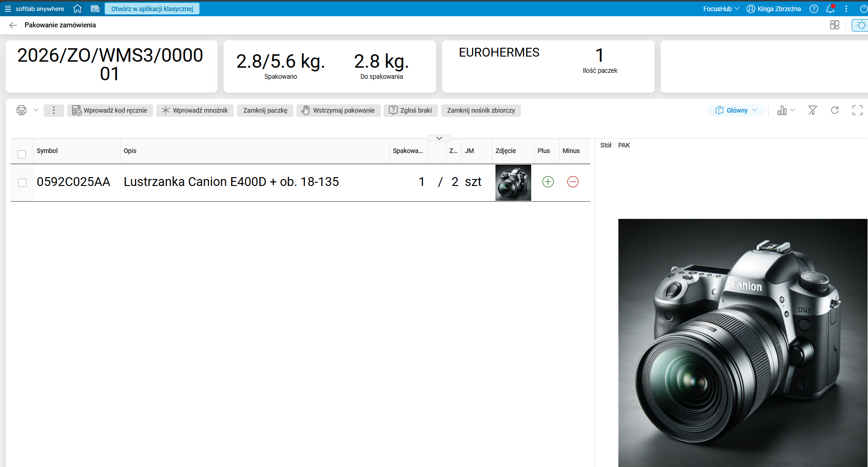Image resolution: width=868 pixels, height=467 pixels.
Task: Open the camera thumbnail in the row
Action: pyautogui.click(x=513, y=183)
